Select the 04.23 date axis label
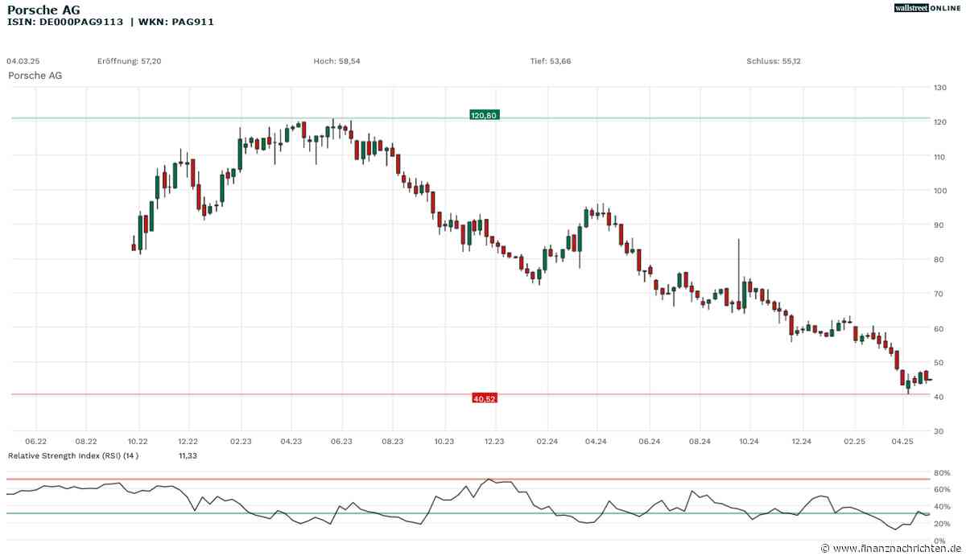The width and height of the screenshot is (966, 560). [x=291, y=441]
